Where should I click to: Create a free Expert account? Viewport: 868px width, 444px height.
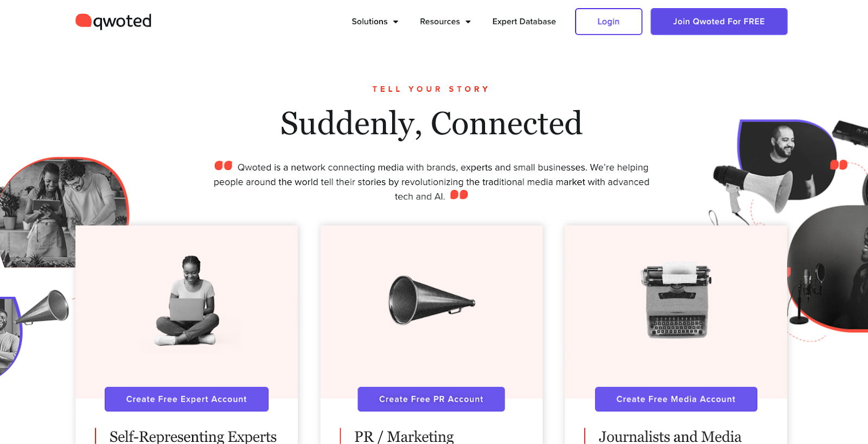(x=187, y=399)
